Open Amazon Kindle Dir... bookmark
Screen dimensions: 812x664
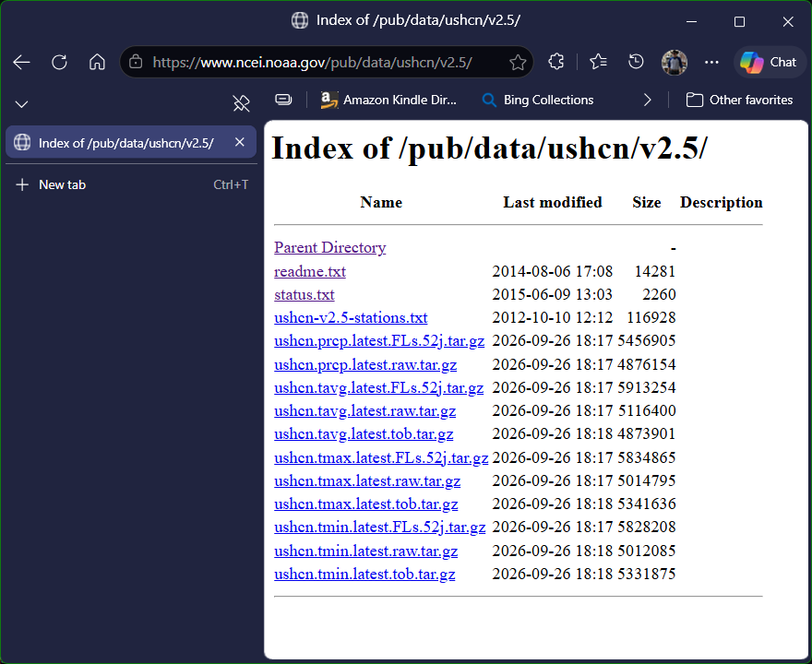pyautogui.click(x=388, y=100)
